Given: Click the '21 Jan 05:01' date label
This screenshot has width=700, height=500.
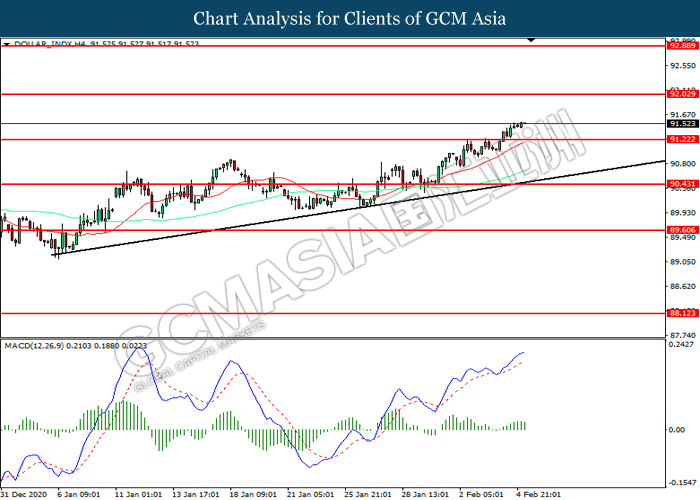Looking at the screenshot, I should [x=311, y=494].
